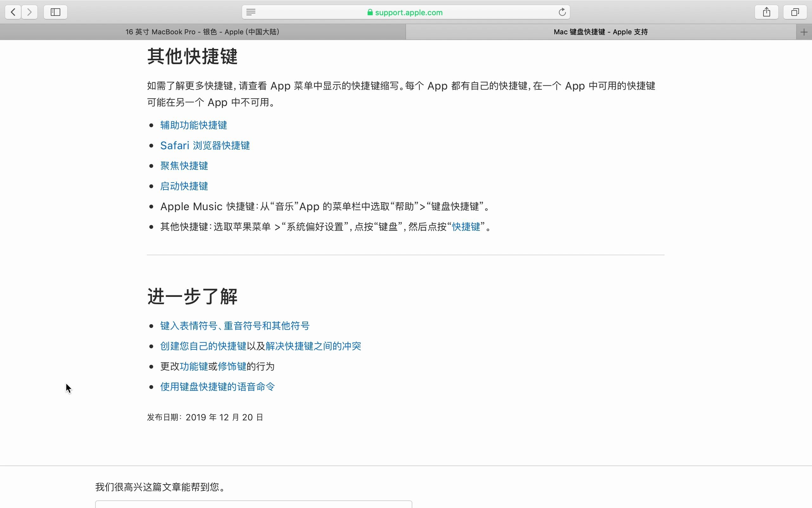Viewport: 812px width, 508px height.
Task: Open the 解决快捷键之间的冲突 link
Action: pyautogui.click(x=313, y=346)
